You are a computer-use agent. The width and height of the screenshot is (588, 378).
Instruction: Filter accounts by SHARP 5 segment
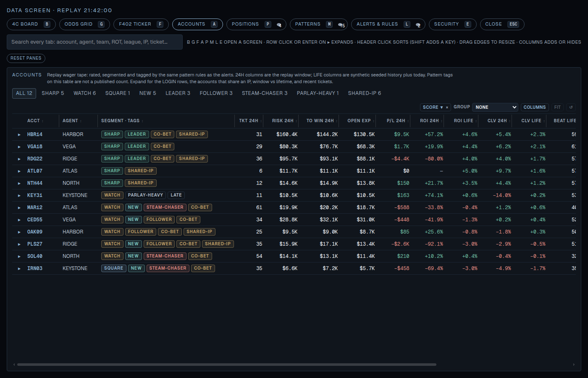pos(53,93)
